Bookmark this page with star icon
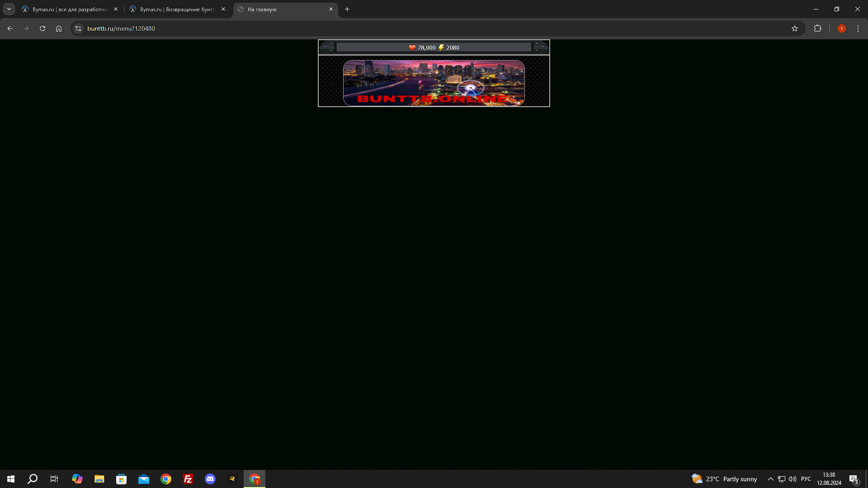 click(x=795, y=28)
